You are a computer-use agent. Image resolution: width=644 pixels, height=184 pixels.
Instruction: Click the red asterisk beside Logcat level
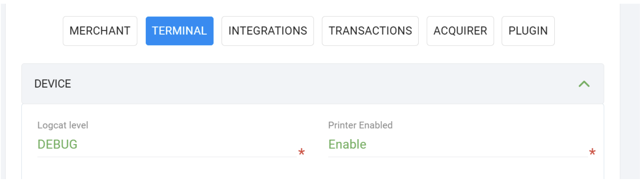302,152
